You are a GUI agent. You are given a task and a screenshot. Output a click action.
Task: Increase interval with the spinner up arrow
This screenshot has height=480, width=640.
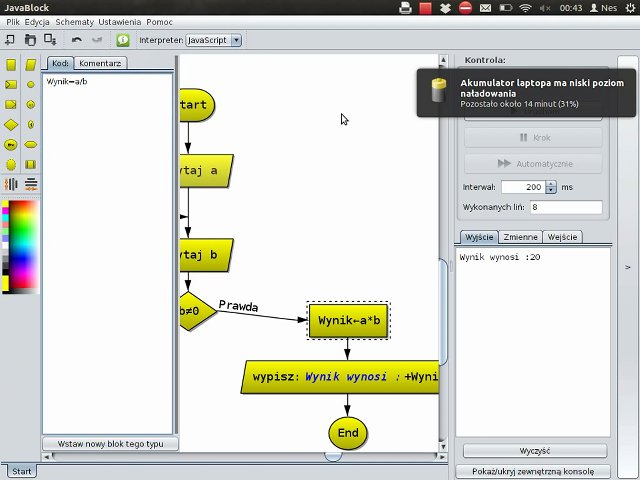(551, 184)
